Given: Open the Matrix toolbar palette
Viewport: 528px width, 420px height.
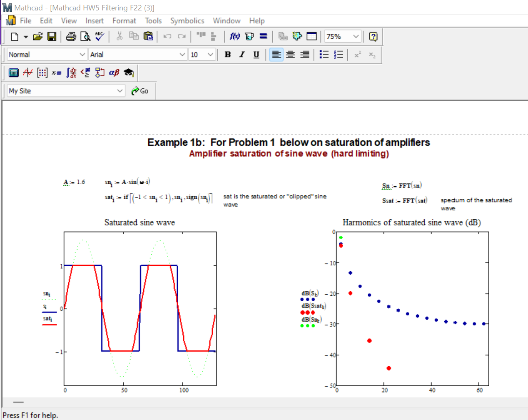Looking at the screenshot, I should 42,72.
